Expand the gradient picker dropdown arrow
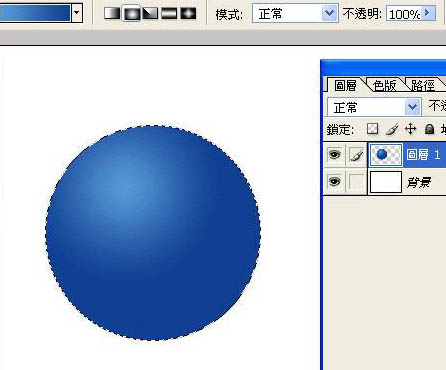 pyautogui.click(x=77, y=13)
